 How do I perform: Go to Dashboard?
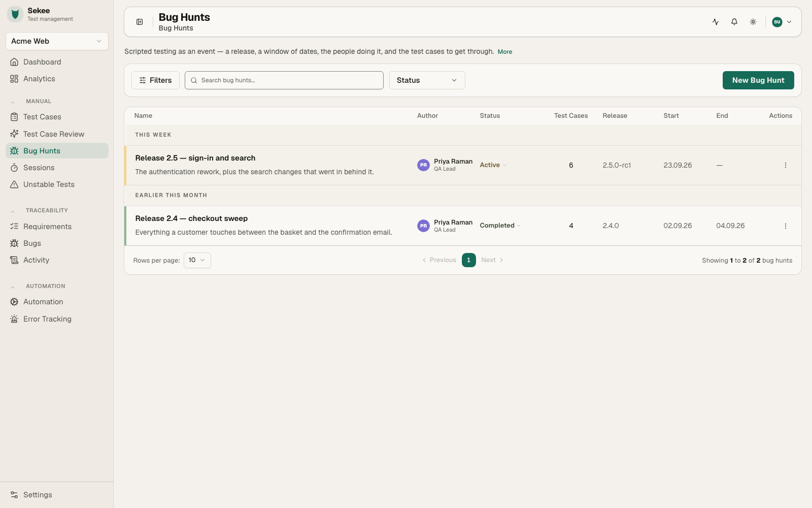57,62
